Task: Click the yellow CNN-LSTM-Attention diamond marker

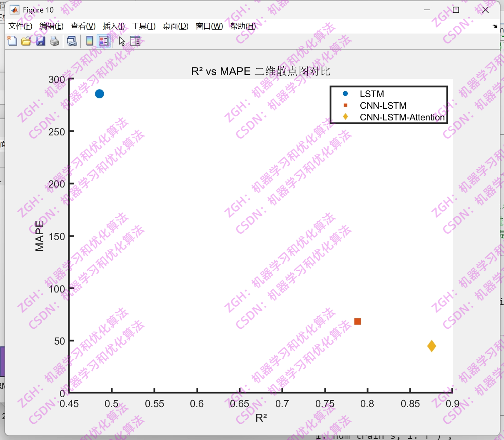Action: 432,346
